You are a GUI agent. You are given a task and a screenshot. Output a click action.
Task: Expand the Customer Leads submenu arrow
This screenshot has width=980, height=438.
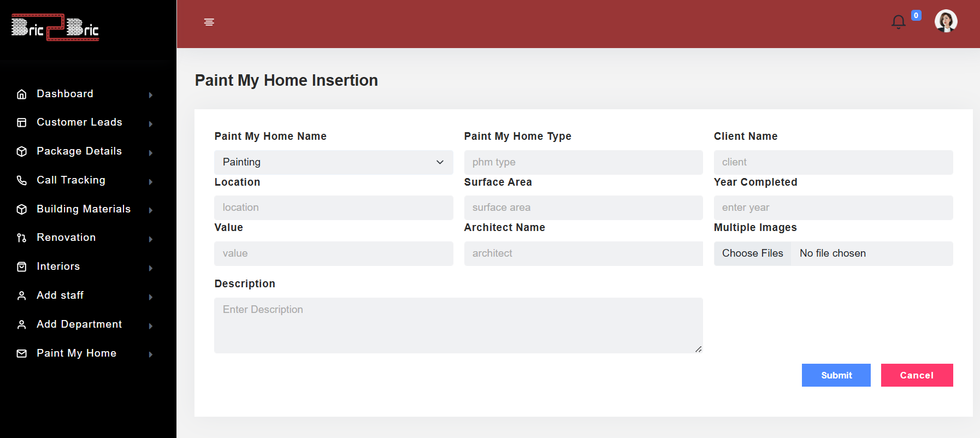(151, 124)
